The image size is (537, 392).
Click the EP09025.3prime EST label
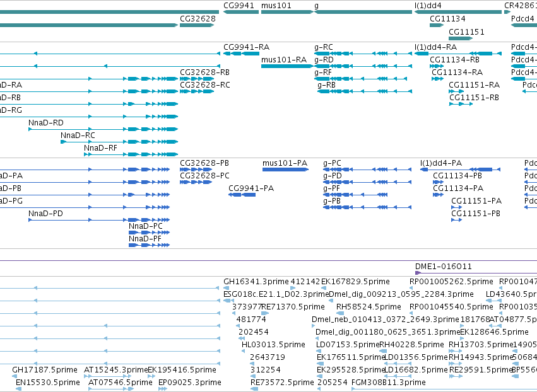[190, 383]
